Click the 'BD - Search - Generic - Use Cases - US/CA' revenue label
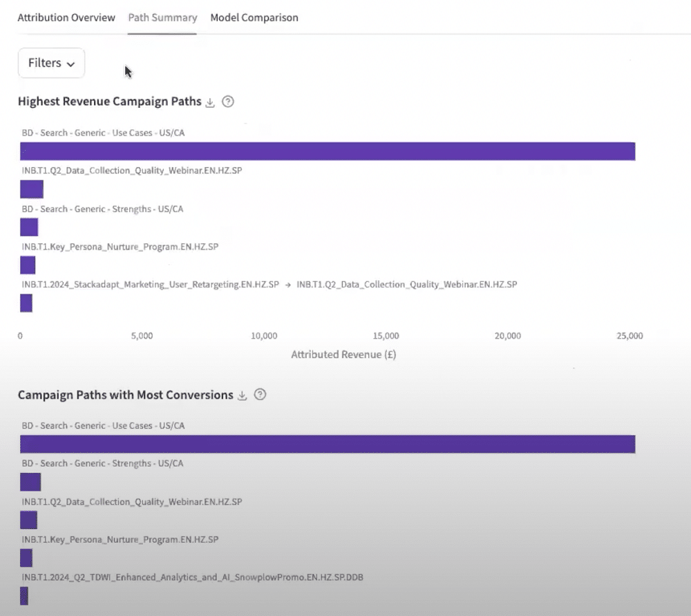 103,133
